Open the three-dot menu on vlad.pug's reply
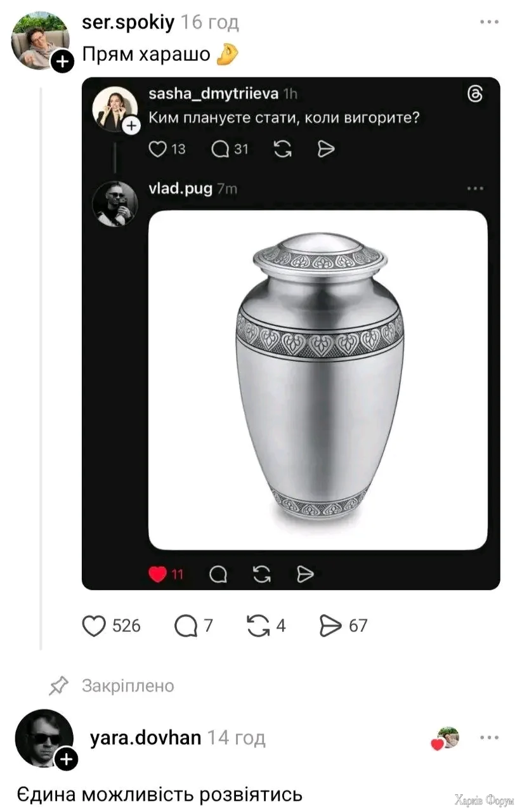 (474, 188)
